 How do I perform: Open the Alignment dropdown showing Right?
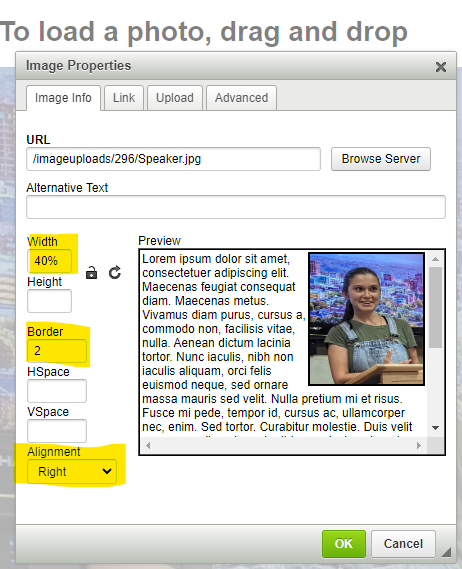[72, 471]
